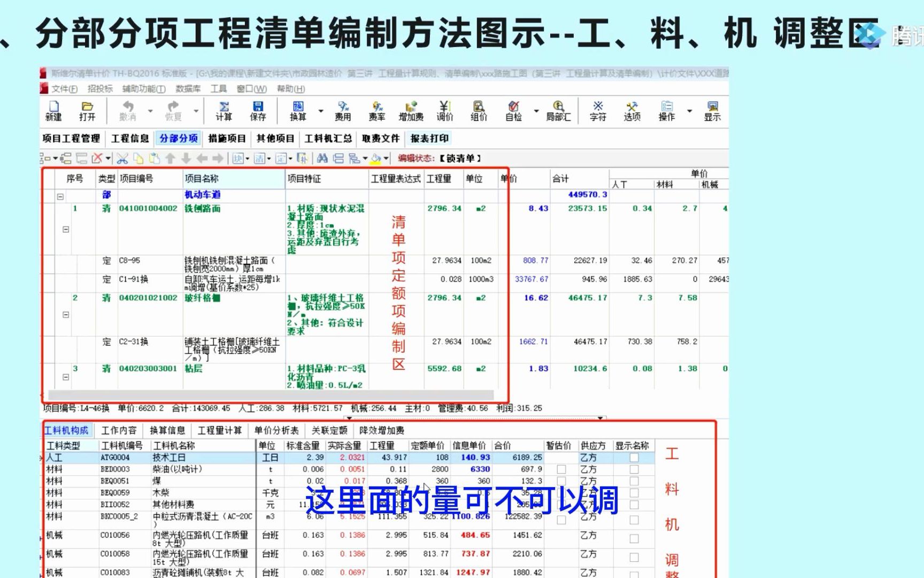Toggle 暂估价 checkbox for 柴油 row

561,469
